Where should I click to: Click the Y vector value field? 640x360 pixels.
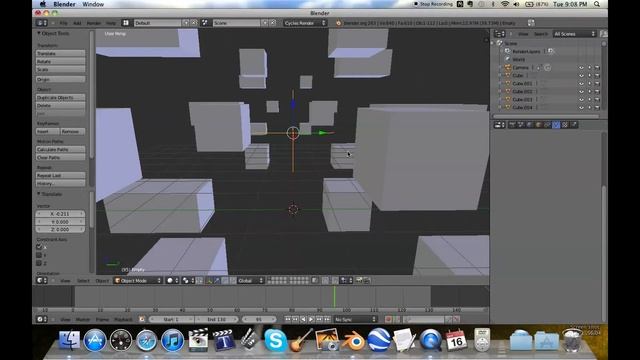pyautogui.click(x=60, y=222)
